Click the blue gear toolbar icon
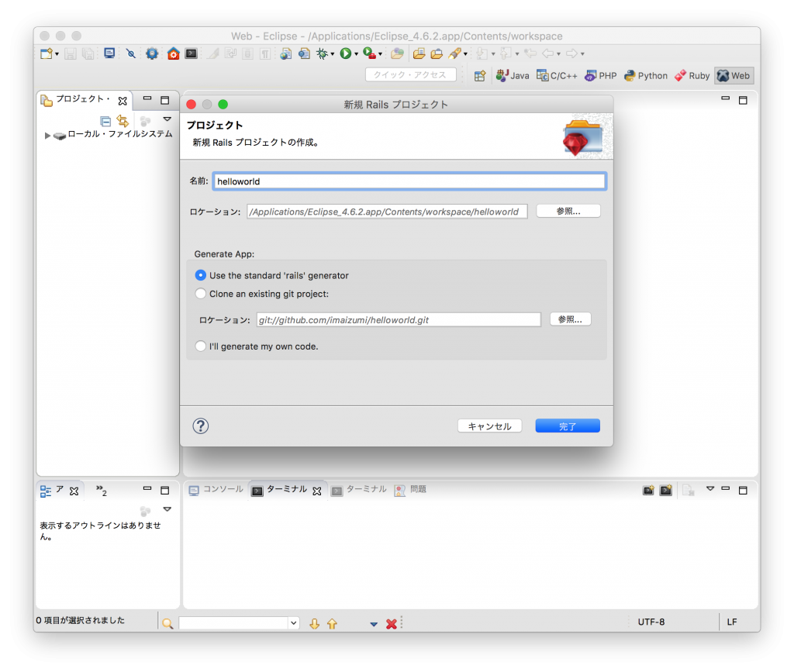Screen dimensions: 794x672 click(152, 53)
